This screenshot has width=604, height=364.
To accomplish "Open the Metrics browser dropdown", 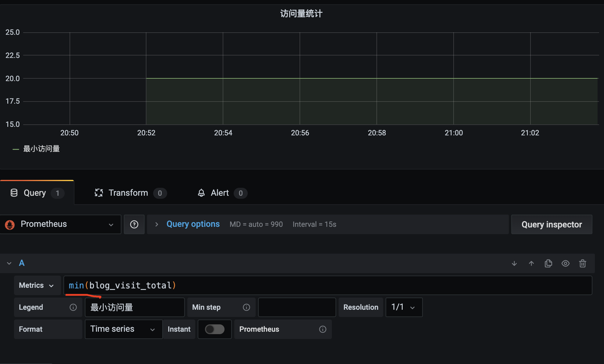I will [37, 285].
